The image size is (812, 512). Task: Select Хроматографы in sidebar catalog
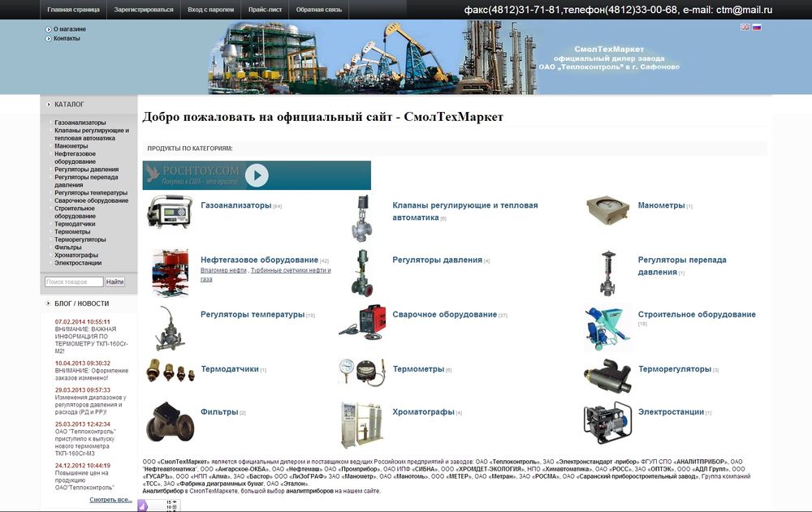click(x=76, y=255)
